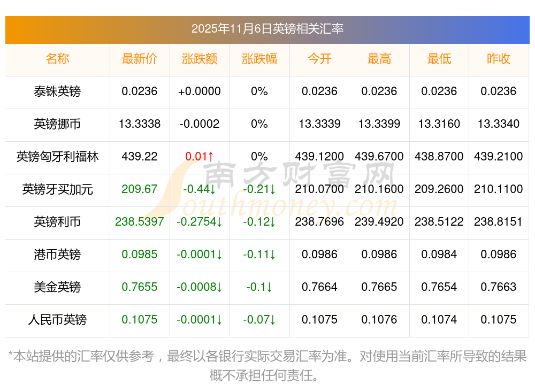Image resolution: width=535 pixels, height=392 pixels.
Task: Click latest price 13.3338
Action: click(140, 124)
